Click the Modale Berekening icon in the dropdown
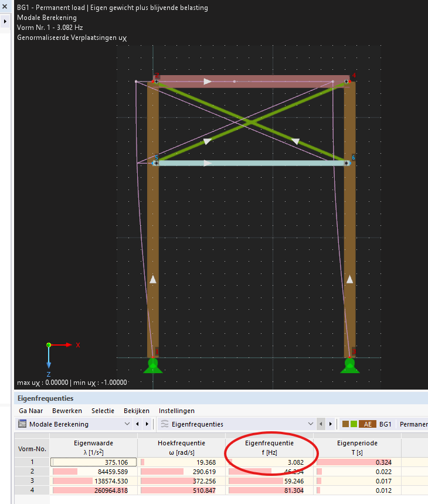 tap(22, 424)
